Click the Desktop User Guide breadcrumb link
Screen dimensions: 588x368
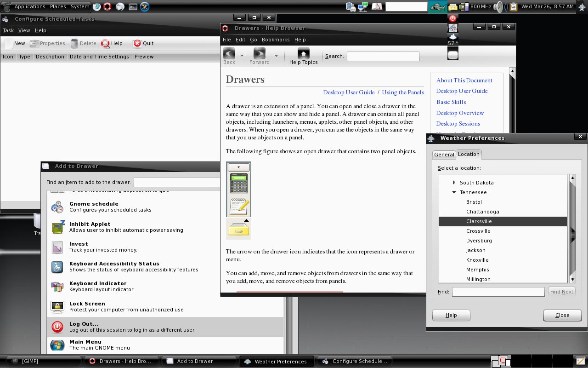[349, 92]
